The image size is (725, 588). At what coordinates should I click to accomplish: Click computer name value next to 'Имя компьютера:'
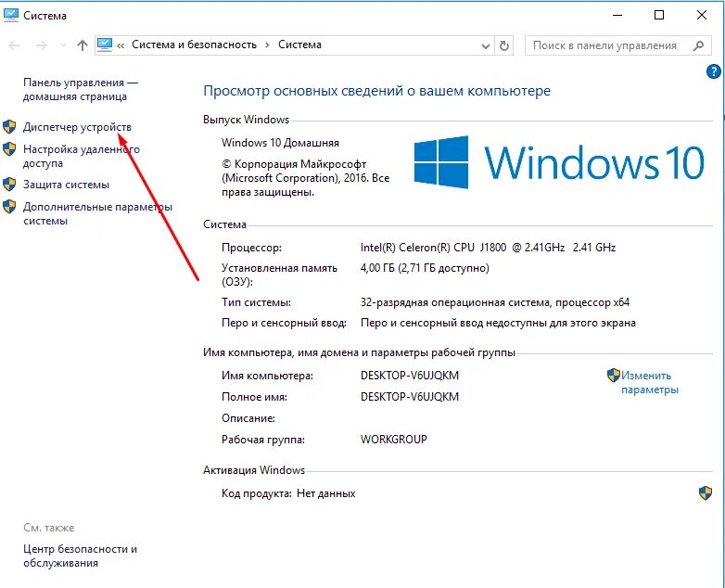[410, 376]
